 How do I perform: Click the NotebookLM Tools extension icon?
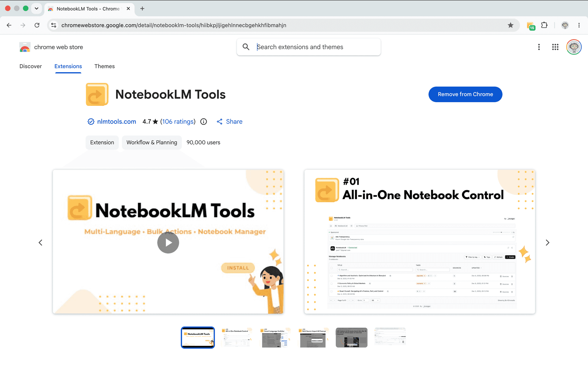97,94
